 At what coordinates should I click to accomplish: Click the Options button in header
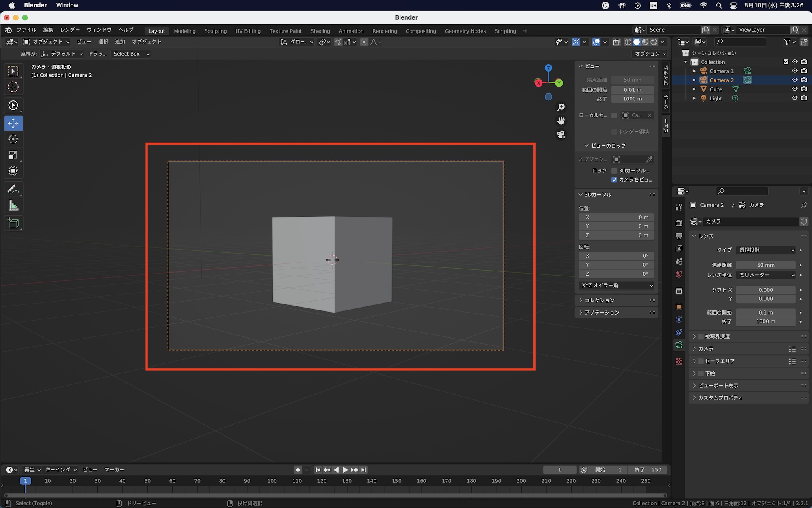tap(650, 54)
